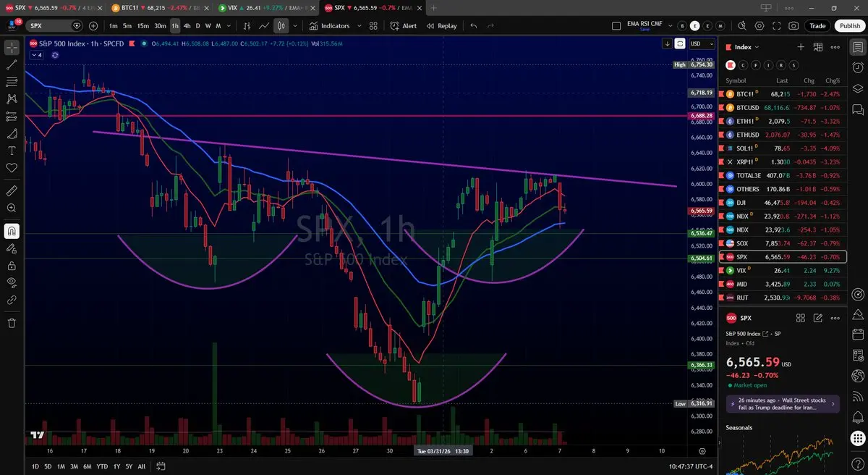Viewport: 868px width, 475px height.
Task: Select the crosshair cursor tool
Action: [x=12, y=48]
